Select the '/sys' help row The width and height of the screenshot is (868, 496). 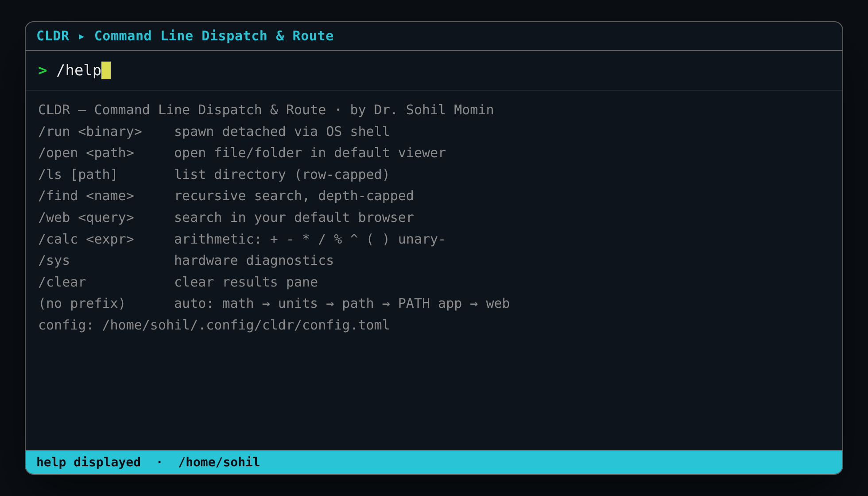pyautogui.click(x=186, y=260)
